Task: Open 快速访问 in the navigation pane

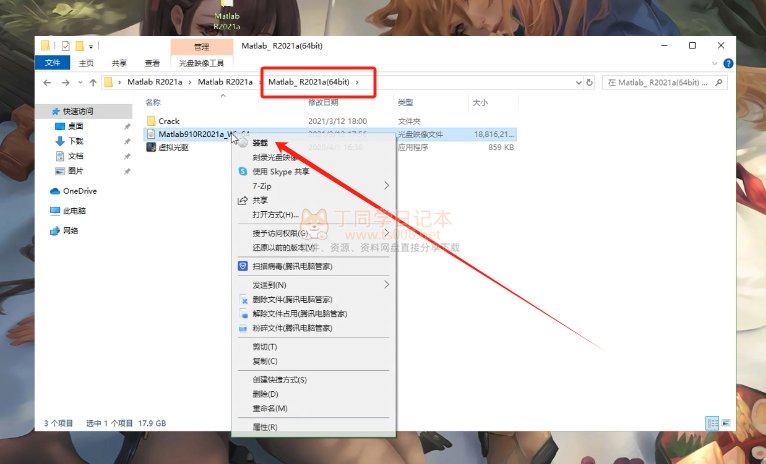Action: [x=78, y=111]
